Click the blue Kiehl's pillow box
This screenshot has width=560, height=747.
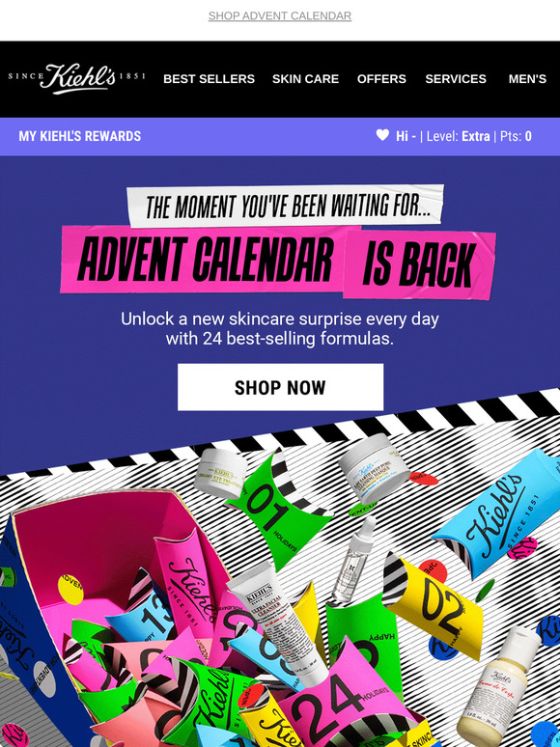point(500,512)
